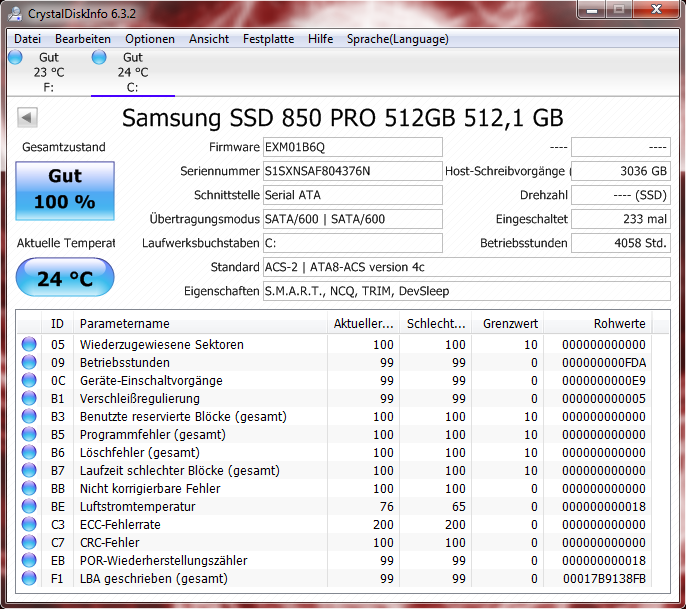686x609 pixels.
Task: Click the ID column header
Action: [57, 324]
